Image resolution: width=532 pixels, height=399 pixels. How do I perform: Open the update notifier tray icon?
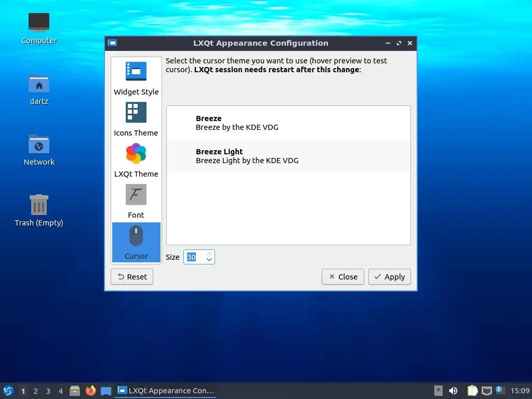(500, 390)
